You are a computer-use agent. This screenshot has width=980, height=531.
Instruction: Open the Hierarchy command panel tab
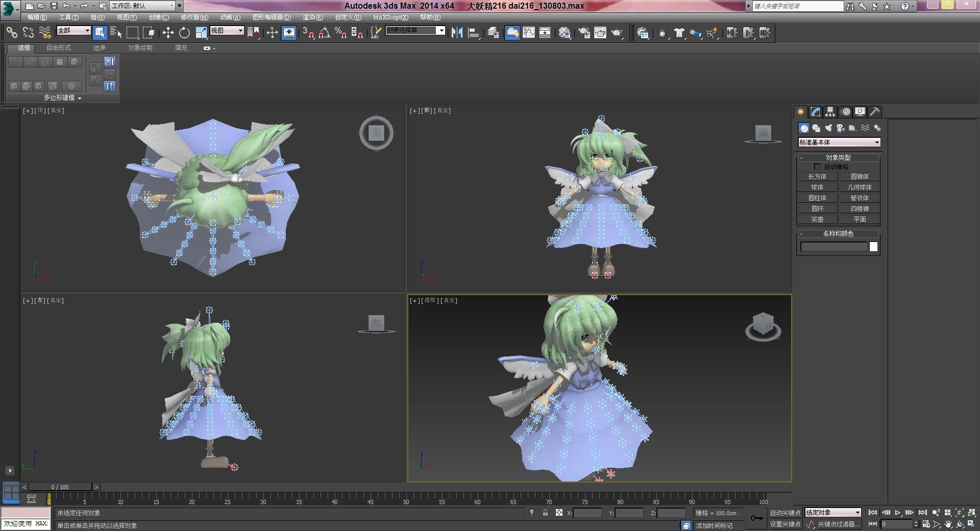(830, 112)
